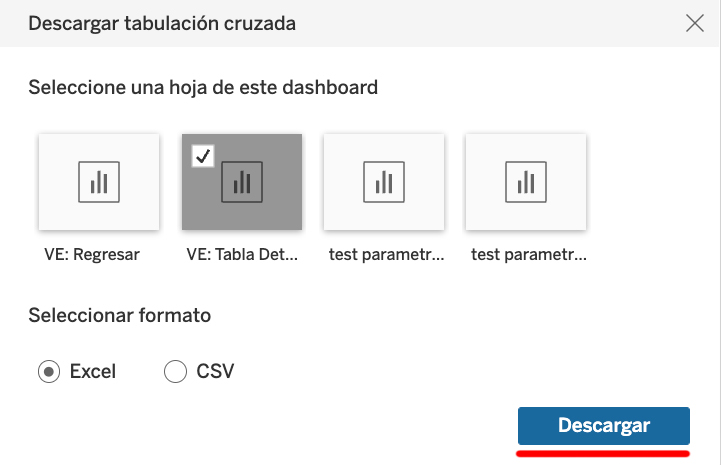721x465 pixels.
Task: Pick the fourth sheet thumbnail card
Action: pyautogui.click(x=526, y=182)
